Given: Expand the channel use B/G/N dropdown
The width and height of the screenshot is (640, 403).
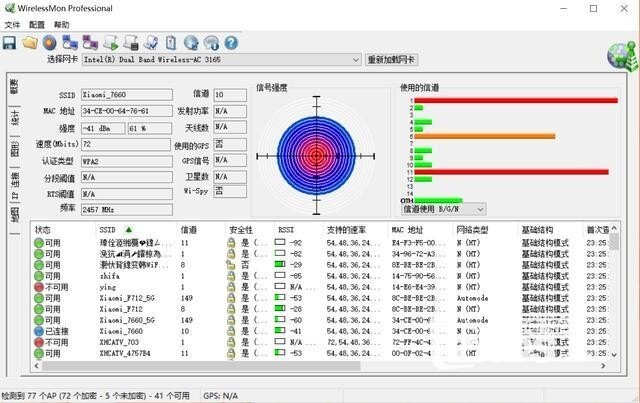Looking at the screenshot, I should pos(481,209).
